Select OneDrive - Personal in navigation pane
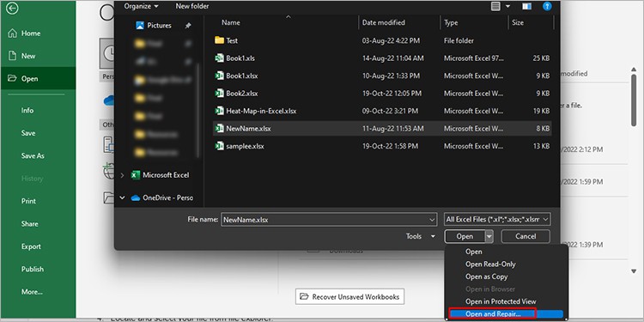Viewport: 644px width, 322px height. tap(167, 198)
